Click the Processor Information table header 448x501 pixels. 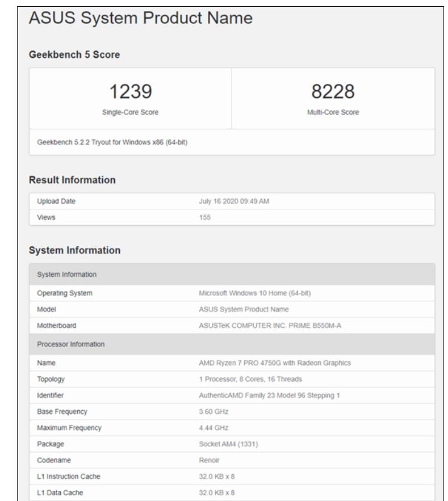pos(232,344)
